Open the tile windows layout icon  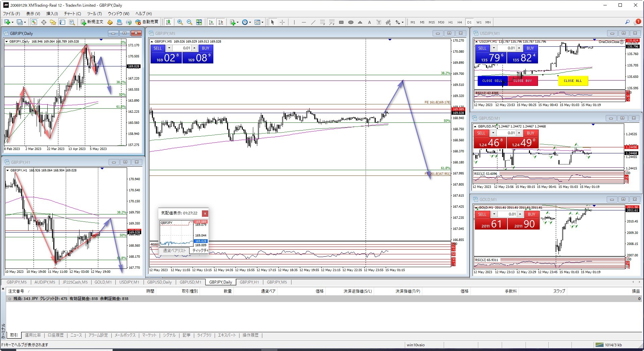click(199, 22)
